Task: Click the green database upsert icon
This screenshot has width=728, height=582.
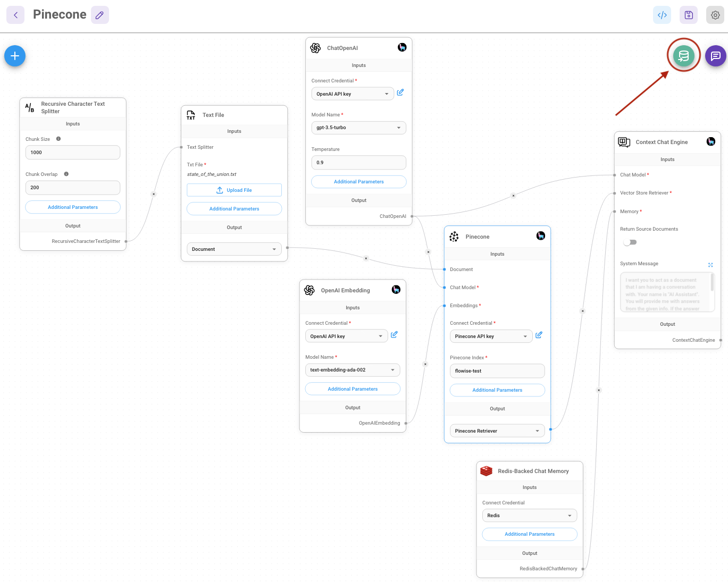Action: pyautogui.click(x=683, y=56)
